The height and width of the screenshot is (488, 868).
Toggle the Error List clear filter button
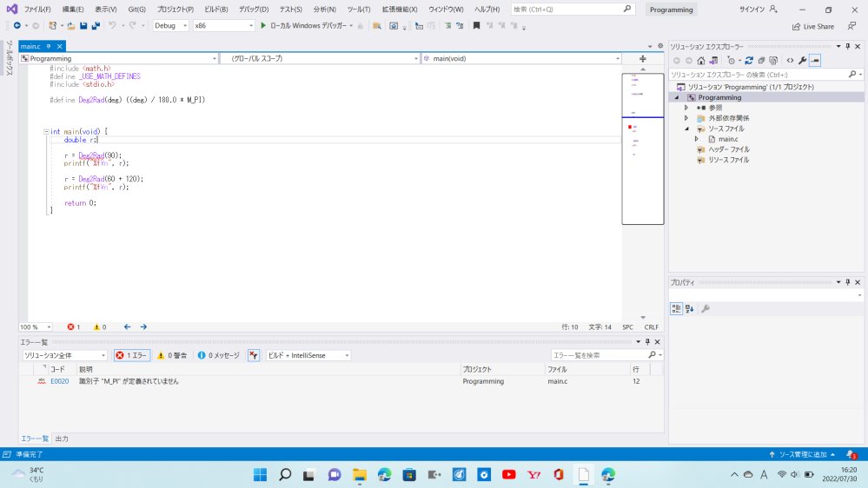point(254,355)
